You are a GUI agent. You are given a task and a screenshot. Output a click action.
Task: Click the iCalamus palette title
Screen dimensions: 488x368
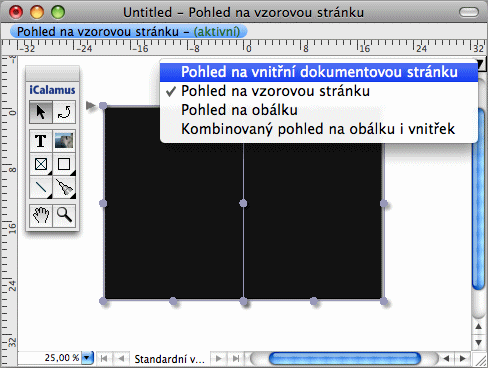coord(52,90)
